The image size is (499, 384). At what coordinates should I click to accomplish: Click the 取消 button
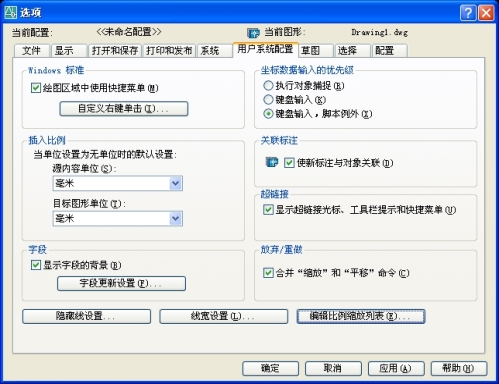[x=333, y=369]
